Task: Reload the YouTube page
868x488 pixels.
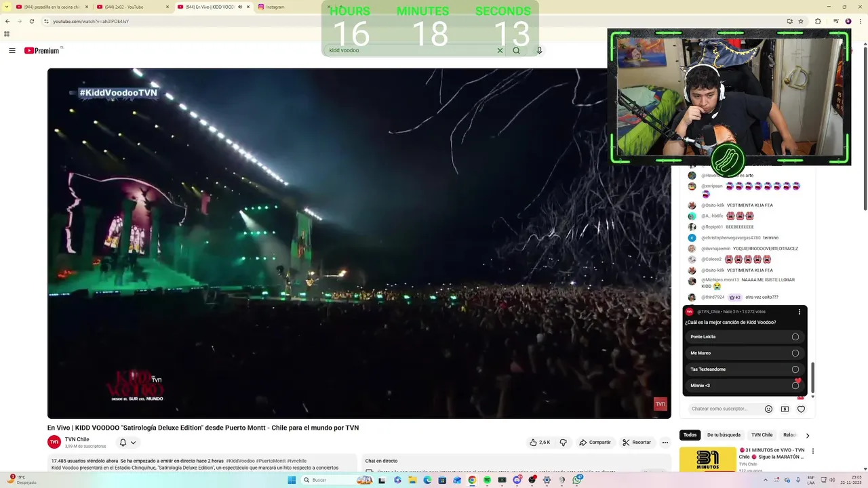Action: [x=31, y=21]
